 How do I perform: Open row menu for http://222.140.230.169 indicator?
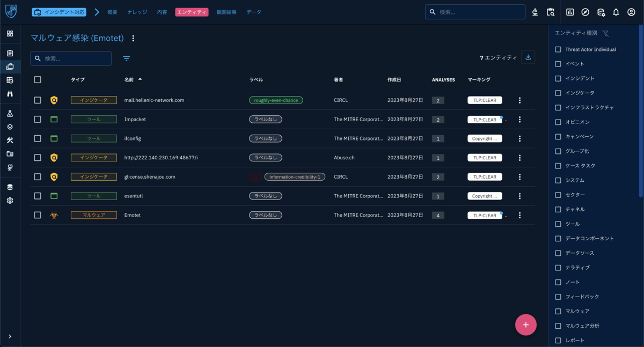point(519,158)
